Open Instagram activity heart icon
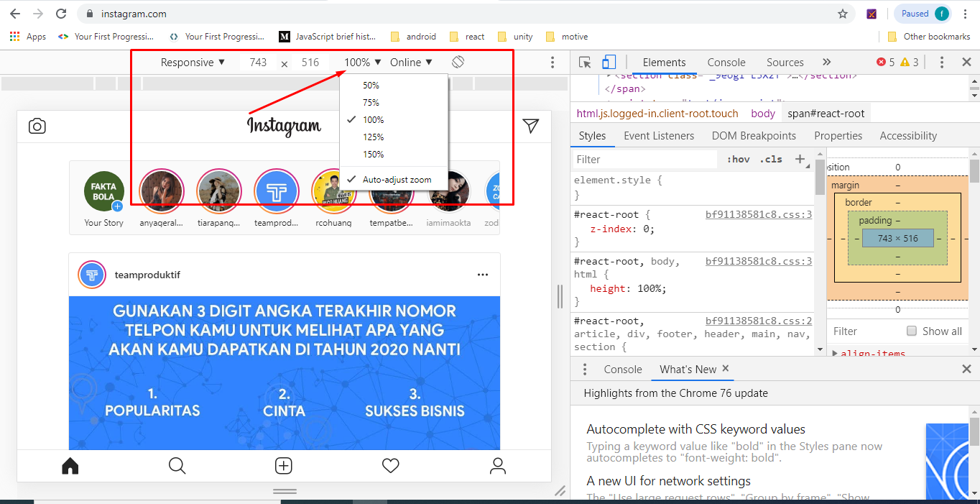The image size is (980, 504). [x=391, y=466]
